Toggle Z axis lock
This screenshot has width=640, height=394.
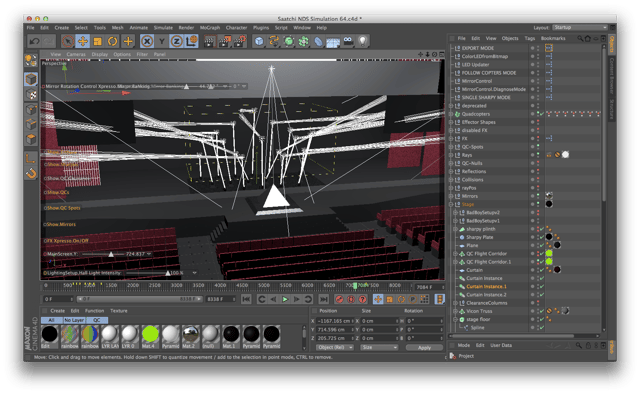[x=176, y=41]
